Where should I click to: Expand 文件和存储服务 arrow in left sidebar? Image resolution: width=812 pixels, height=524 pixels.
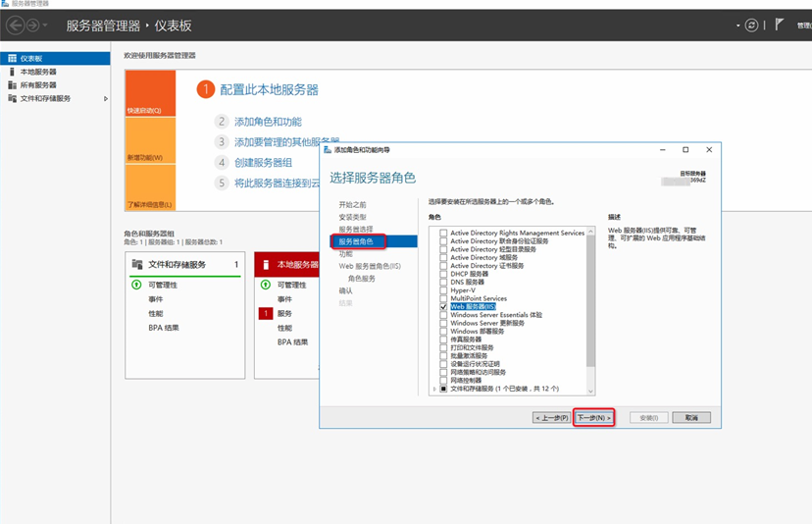(106, 99)
